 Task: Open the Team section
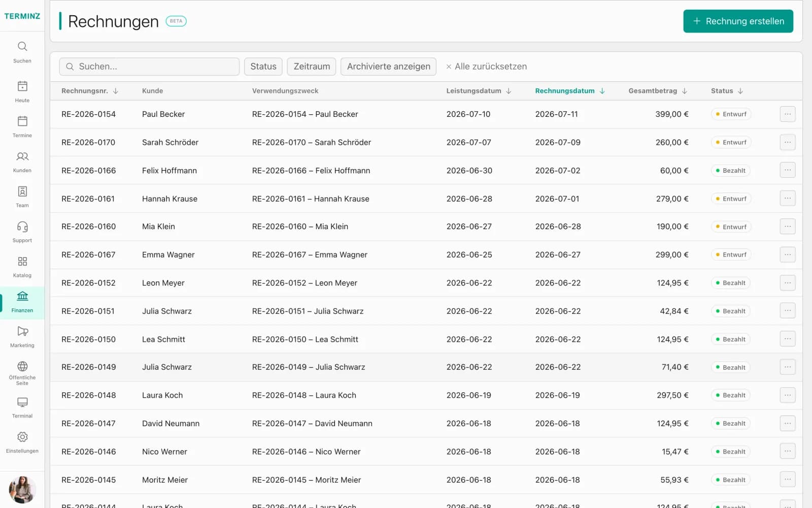pyautogui.click(x=22, y=197)
